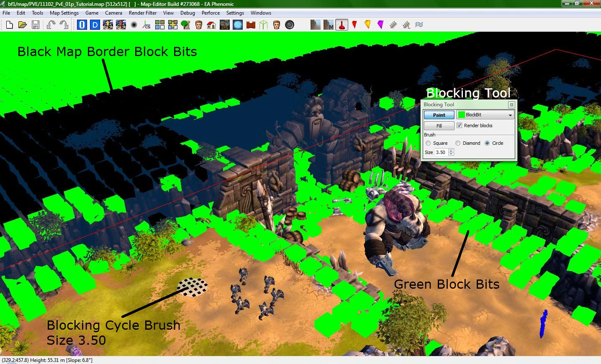
Task: Open the Render Filter menu
Action: click(143, 13)
